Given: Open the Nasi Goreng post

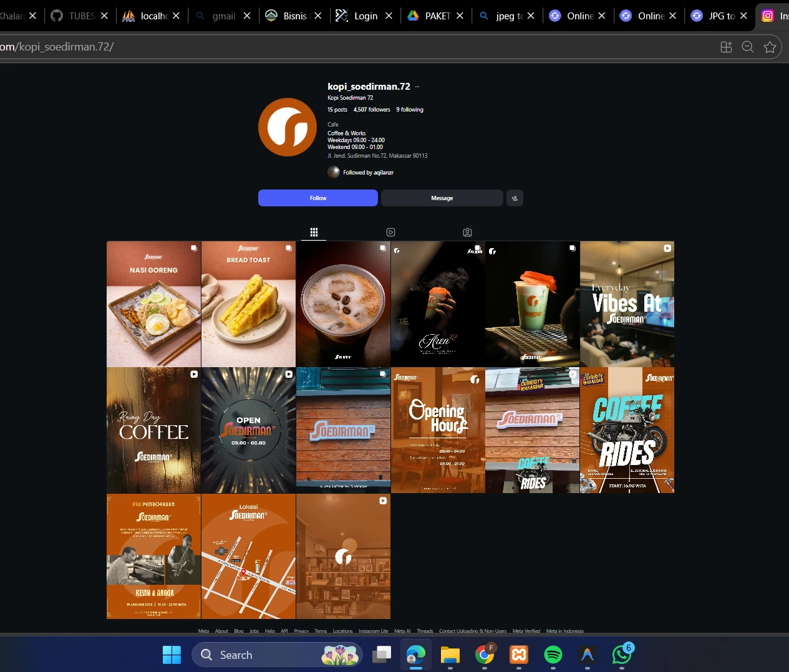Looking at the screenshot, I should (x=153, y=304).
